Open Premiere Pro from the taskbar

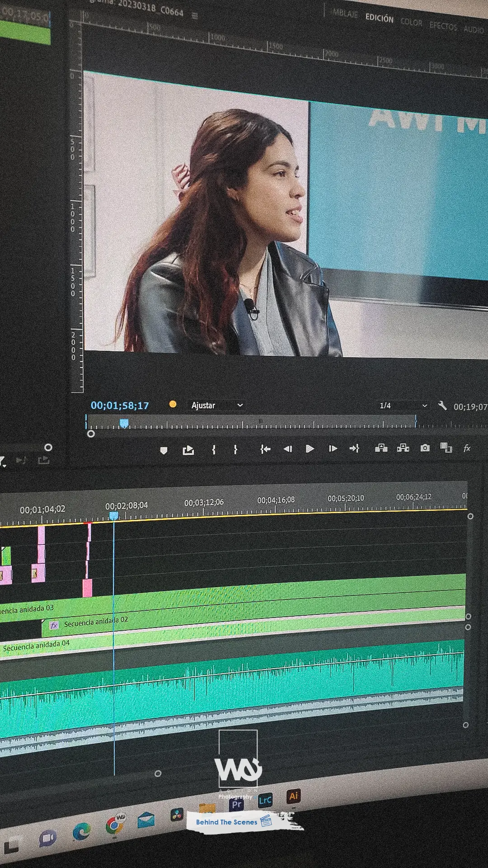click(236, 805)
